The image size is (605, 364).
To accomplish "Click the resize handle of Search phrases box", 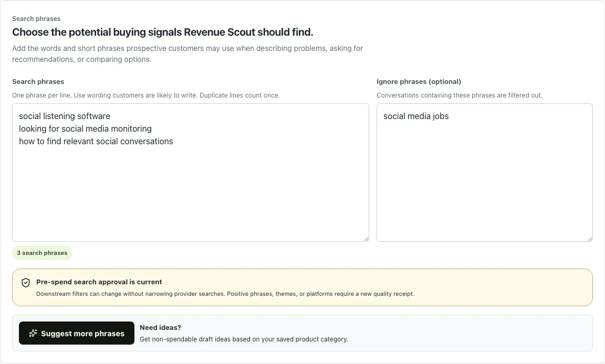I will (366, 239).
